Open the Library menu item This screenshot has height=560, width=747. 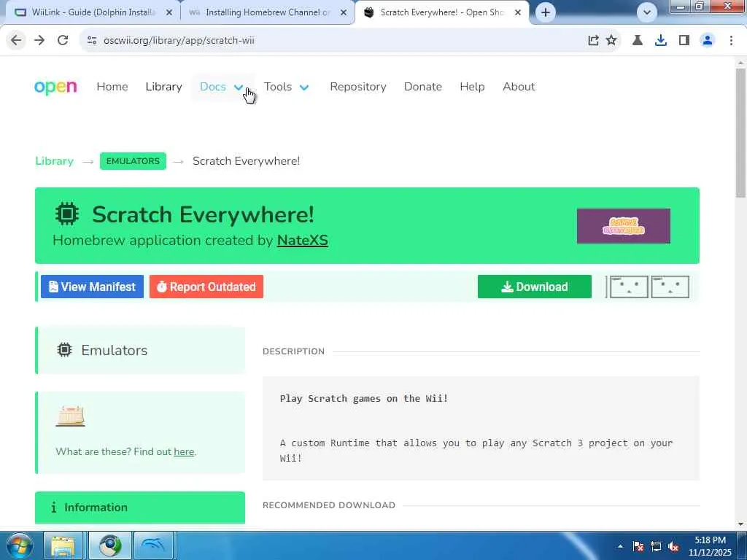coord(164,87)
